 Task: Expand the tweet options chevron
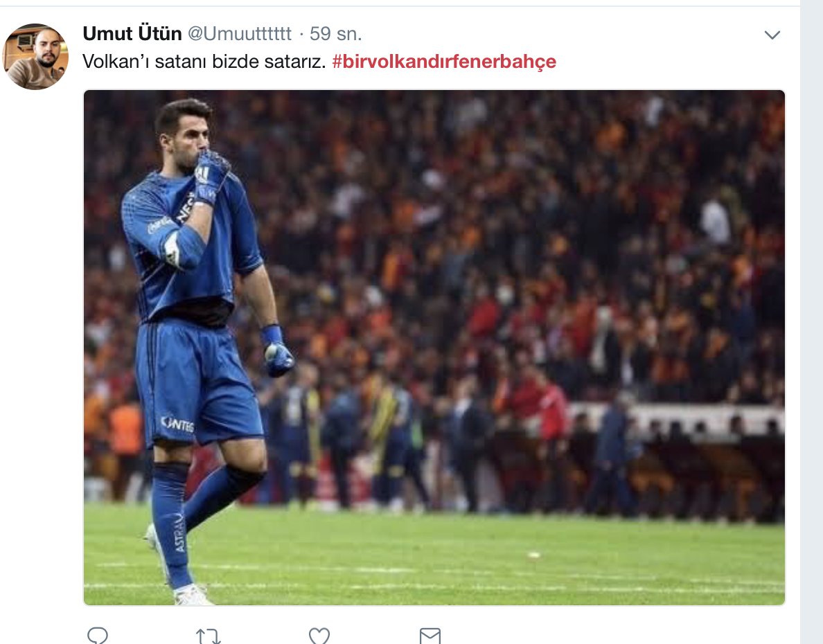tap(772, 35)
